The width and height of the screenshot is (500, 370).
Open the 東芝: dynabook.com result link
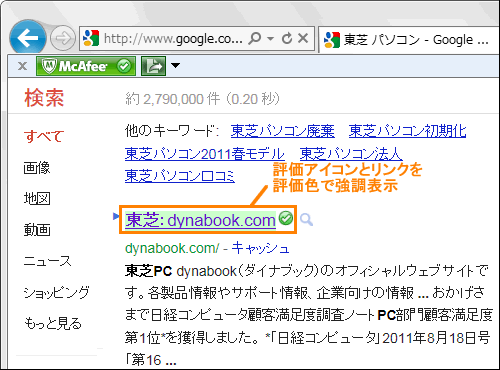pyautogui.click(x=201, y=220)
